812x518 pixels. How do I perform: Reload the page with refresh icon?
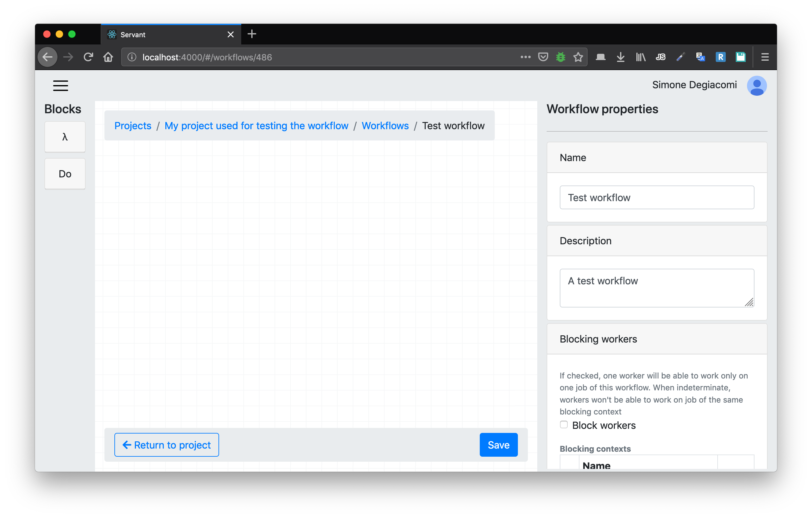click(88, 57)
